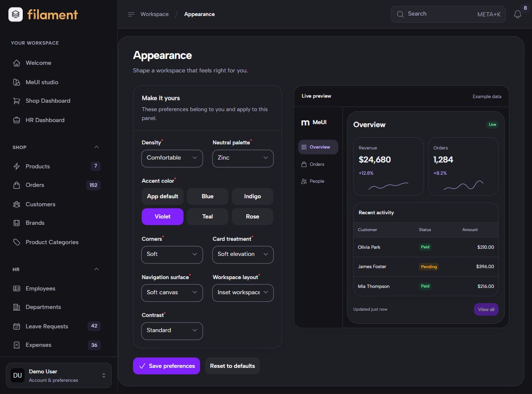Open notifications bell icon
This screenshot has height=394, width=532.
pyautogui.click(x=518, y=14)
